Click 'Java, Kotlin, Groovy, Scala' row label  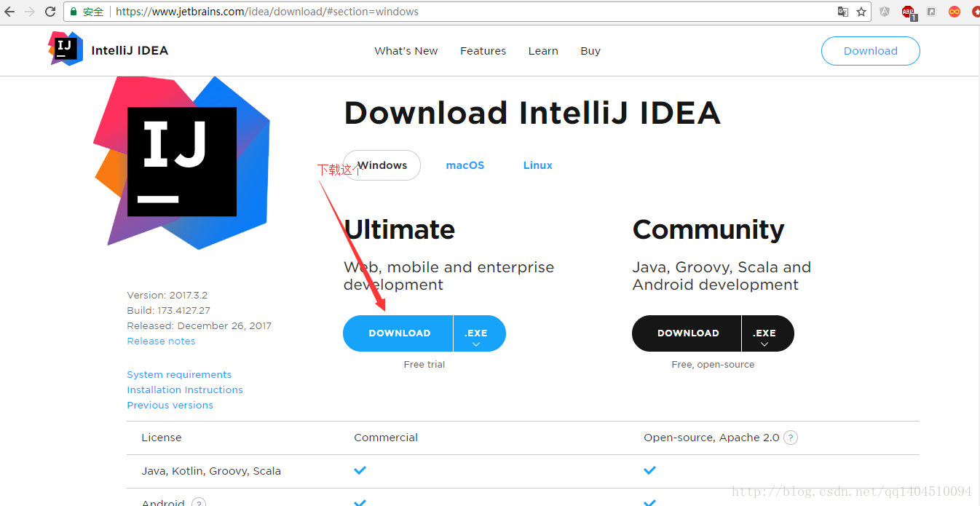pos(211,471)
